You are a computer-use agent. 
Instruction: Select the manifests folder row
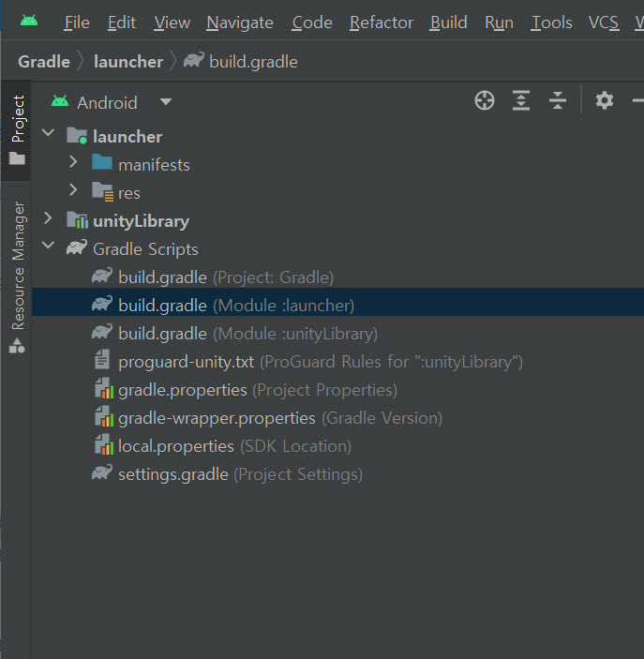coord(337,165)
